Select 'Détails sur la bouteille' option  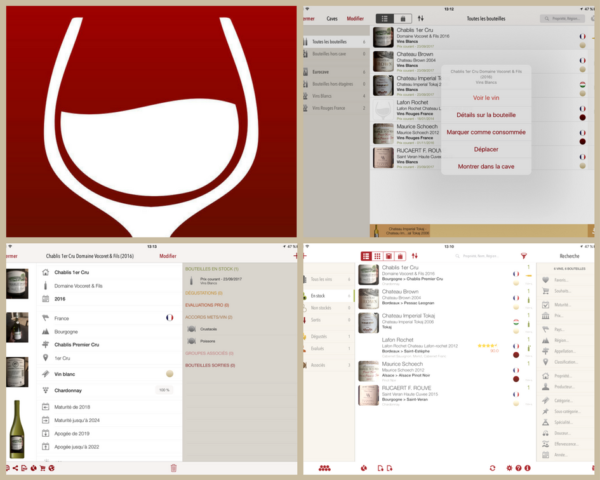[x=486, y=115]
